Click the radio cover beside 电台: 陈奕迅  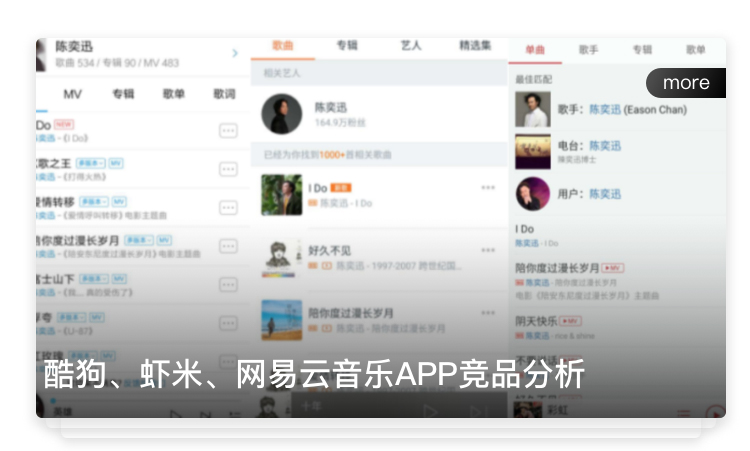tap(533, 152)
